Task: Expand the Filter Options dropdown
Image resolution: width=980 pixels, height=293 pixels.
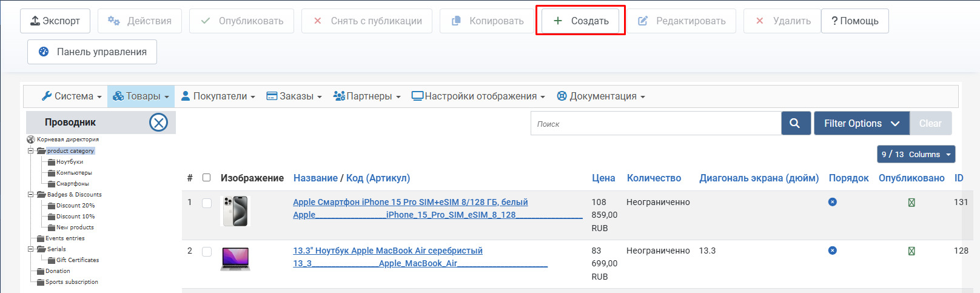Action: click(x=862, y=123)
